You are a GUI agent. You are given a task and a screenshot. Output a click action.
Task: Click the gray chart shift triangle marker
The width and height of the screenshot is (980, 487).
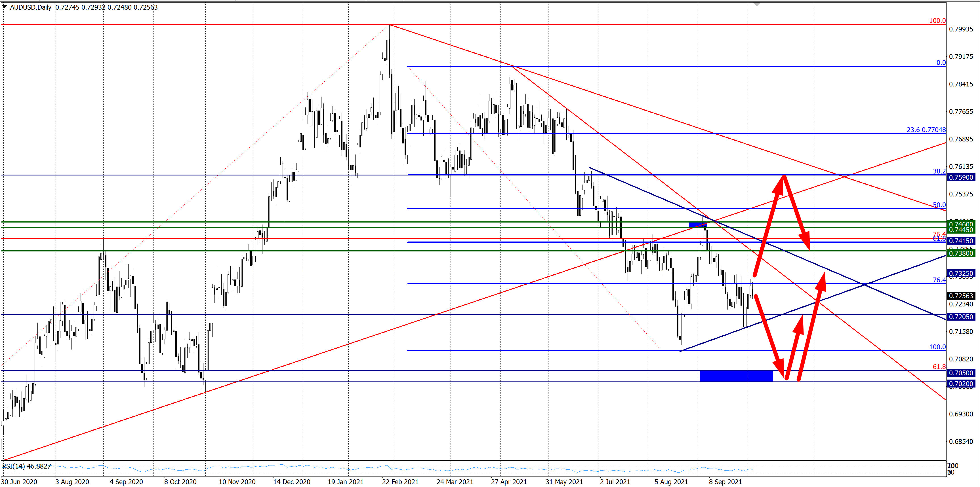[757, 4]
